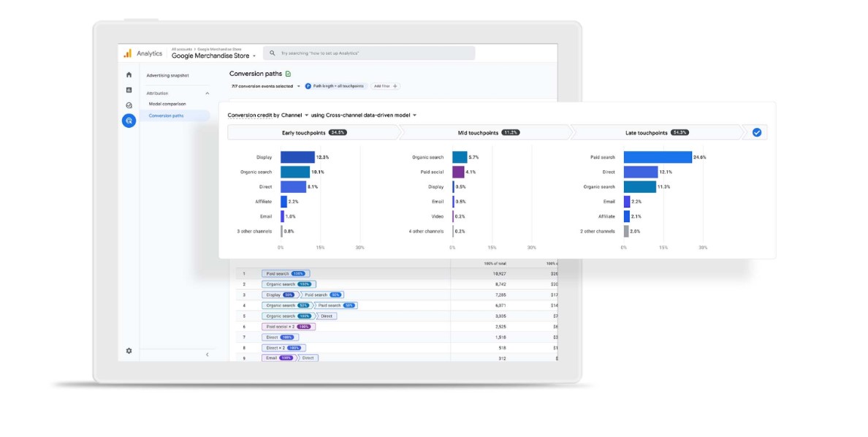868x437 pixels.
Task: Open the Admin settings gear icon
Action: pos(129,351)
